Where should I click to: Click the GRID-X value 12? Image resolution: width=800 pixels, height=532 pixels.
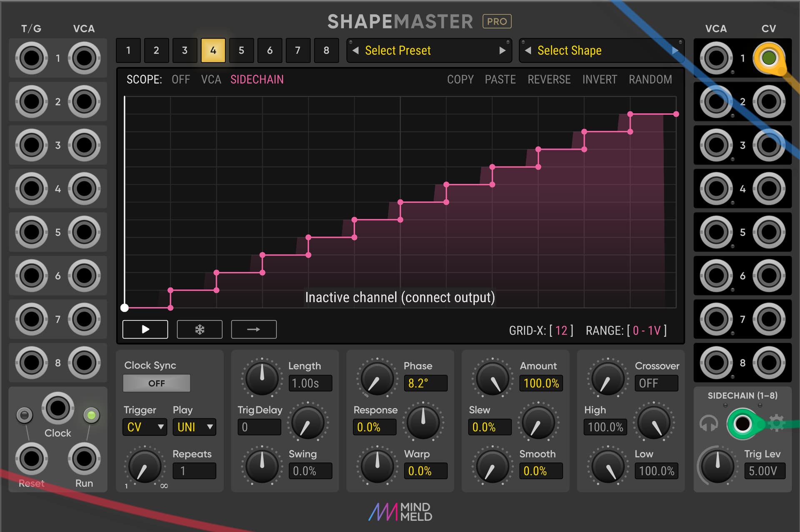pos(561,331)
